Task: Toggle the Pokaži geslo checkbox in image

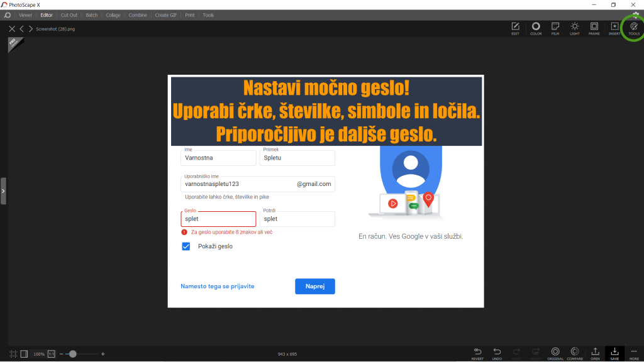Action: click(186, 246)
